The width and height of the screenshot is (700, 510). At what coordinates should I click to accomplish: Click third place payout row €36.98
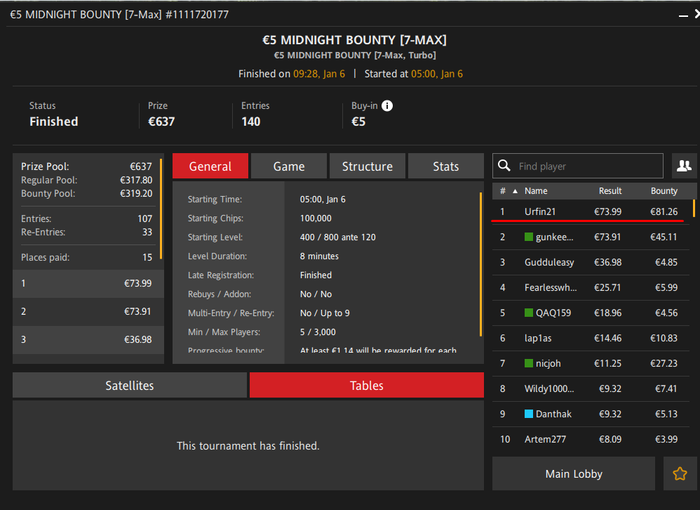pos(88,339)
